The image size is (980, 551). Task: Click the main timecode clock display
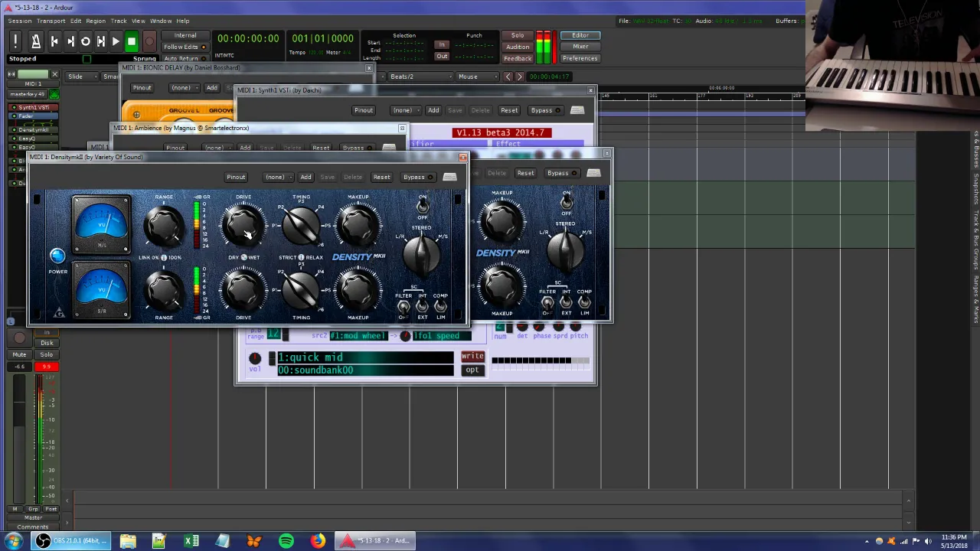[248, 38]
